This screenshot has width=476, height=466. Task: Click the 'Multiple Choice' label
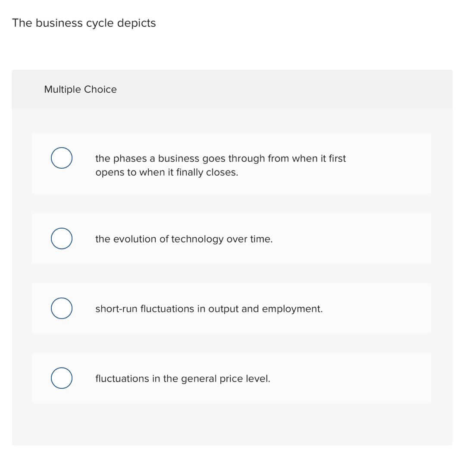80,89
